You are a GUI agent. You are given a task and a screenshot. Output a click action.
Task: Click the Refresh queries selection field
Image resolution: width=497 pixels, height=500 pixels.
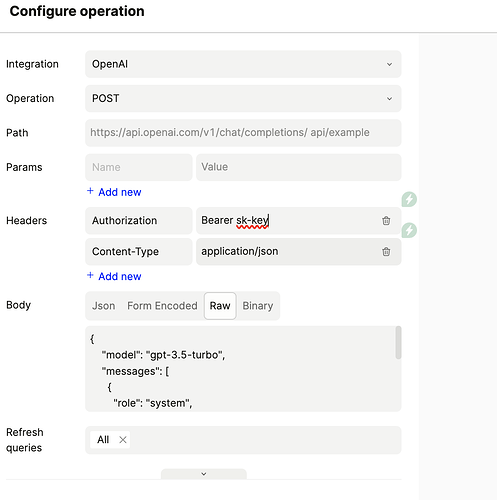(243, 440)
